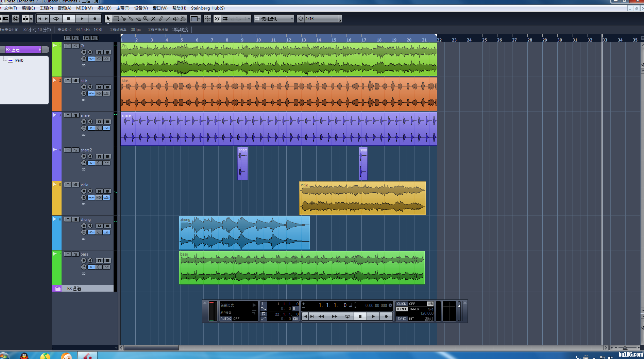
Task: Select the Zoom magnifier tool
Action: pos(146,19)
